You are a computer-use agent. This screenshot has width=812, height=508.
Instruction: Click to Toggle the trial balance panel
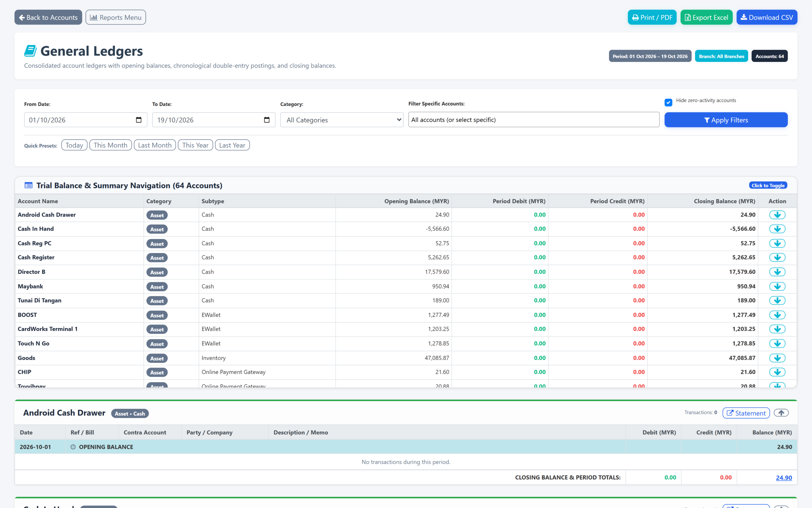click(768, 185)
